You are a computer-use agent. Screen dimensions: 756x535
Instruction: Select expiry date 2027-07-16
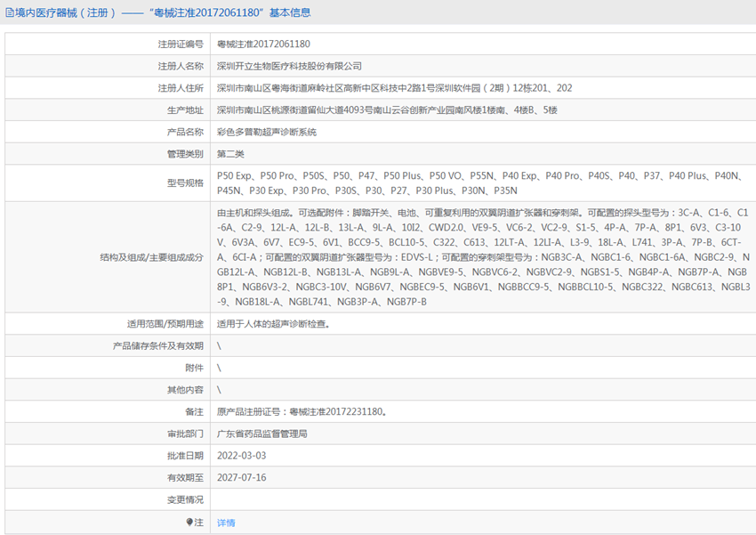tap(241, 478)
